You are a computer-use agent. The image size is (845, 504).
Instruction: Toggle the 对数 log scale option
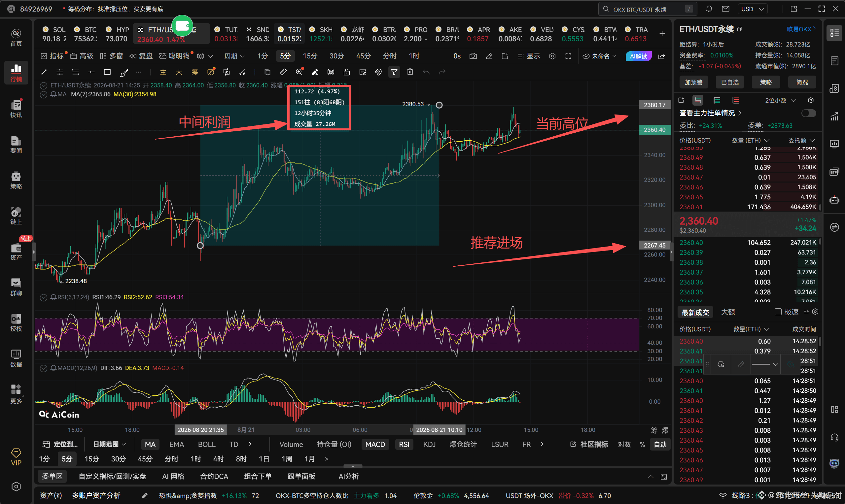(x=624, y=445)
